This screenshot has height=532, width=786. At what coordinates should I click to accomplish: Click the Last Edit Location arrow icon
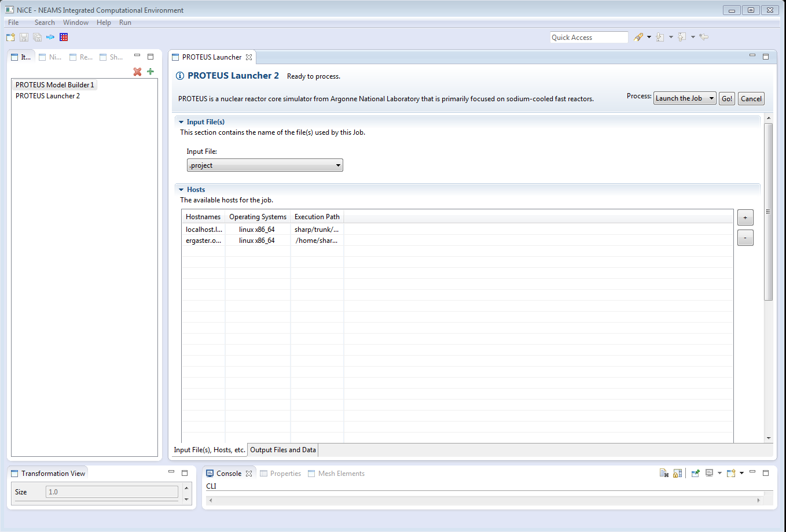(704, 37)
